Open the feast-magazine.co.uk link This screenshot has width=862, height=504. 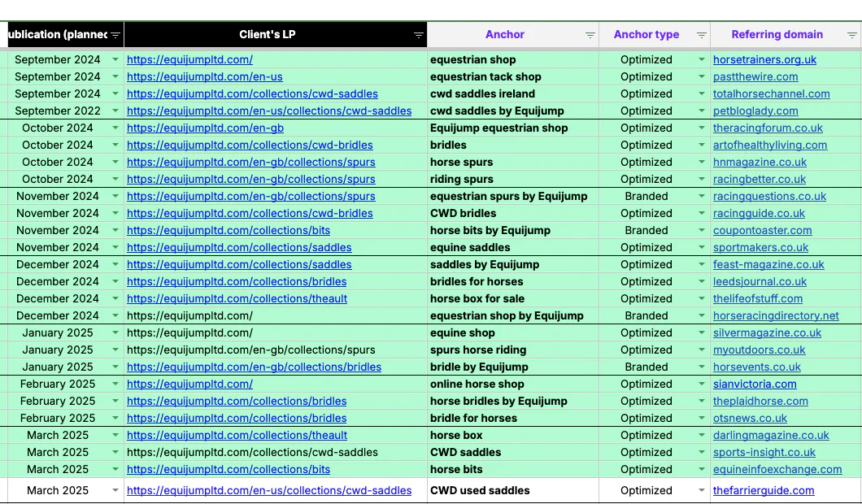click(768, 264)
